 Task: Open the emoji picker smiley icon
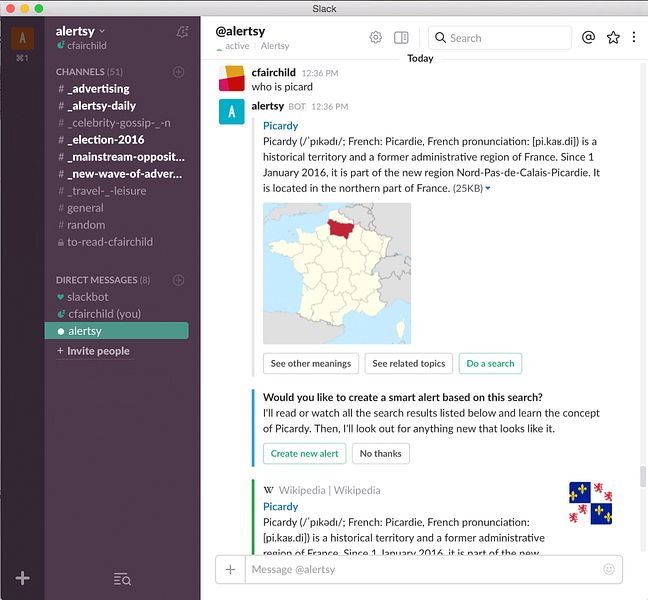point(609,569)
